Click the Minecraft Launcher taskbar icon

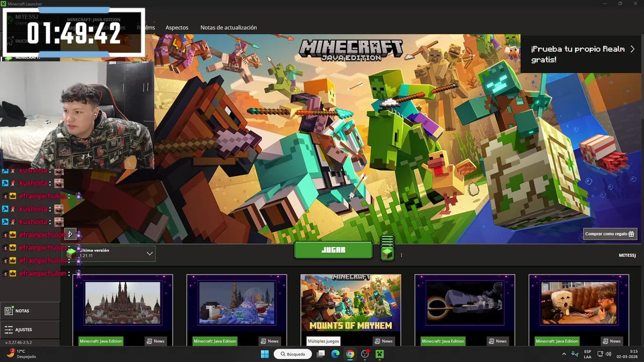(380, 354)
